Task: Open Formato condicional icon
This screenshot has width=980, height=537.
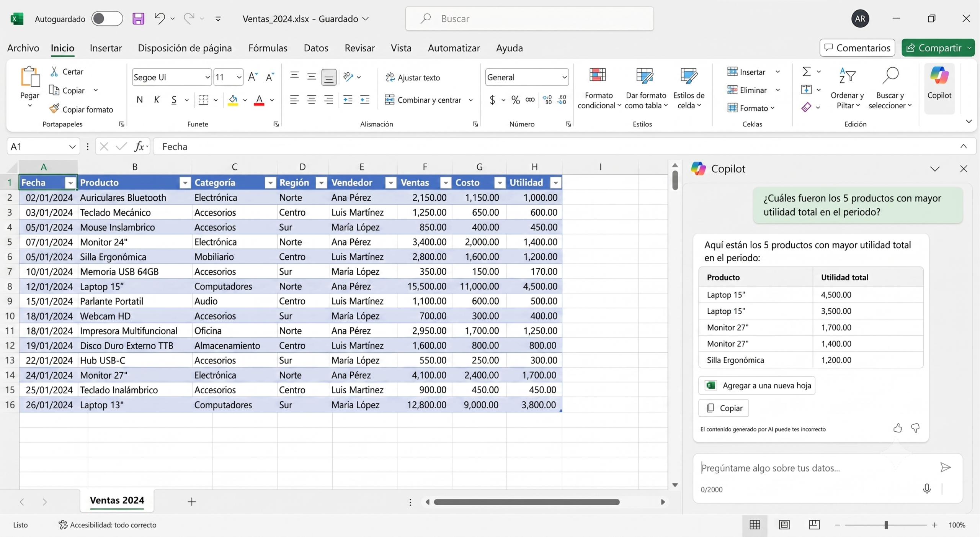Action: [598, 76]
